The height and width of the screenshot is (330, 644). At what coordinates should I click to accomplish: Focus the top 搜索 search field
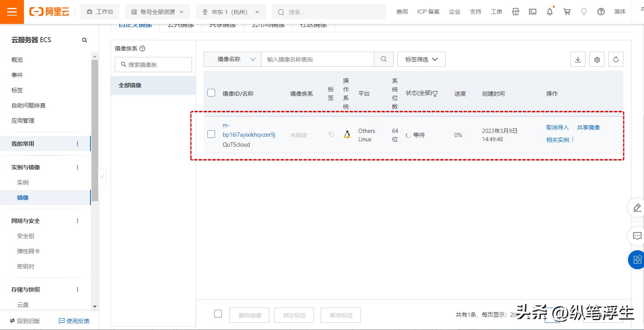329,12
